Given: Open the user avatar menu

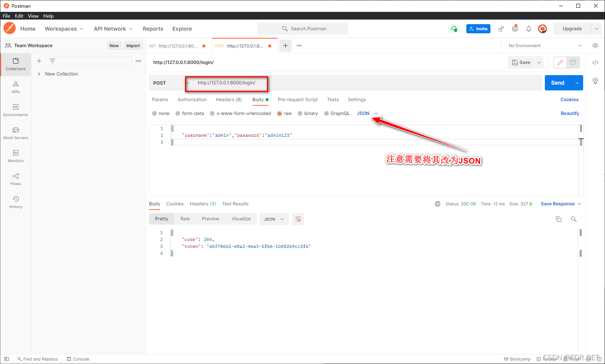Looking at the screenshot, I should [x=542, y=29].
